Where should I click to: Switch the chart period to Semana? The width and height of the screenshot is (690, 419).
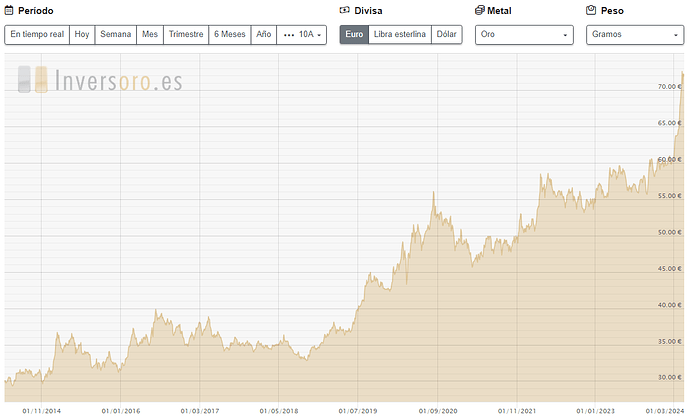pos(115,34)
